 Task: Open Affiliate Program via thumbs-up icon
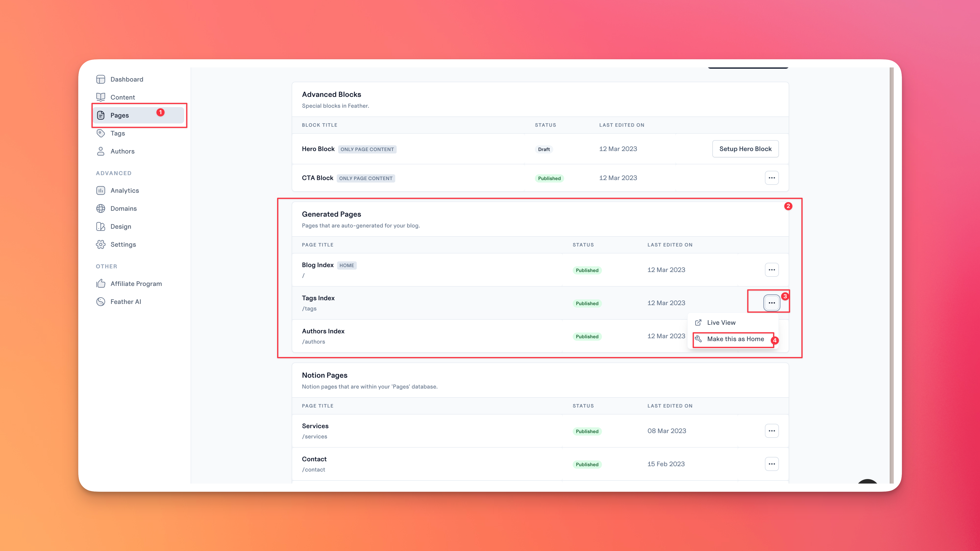101,283
